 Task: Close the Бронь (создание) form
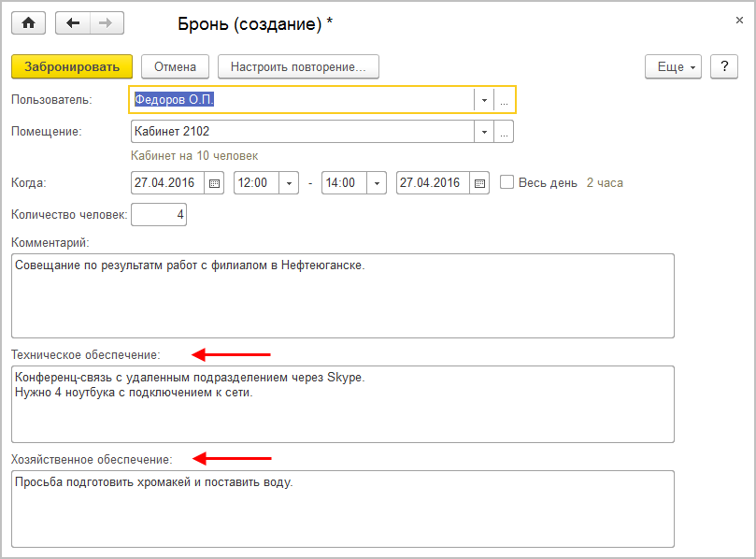point(739,21)
